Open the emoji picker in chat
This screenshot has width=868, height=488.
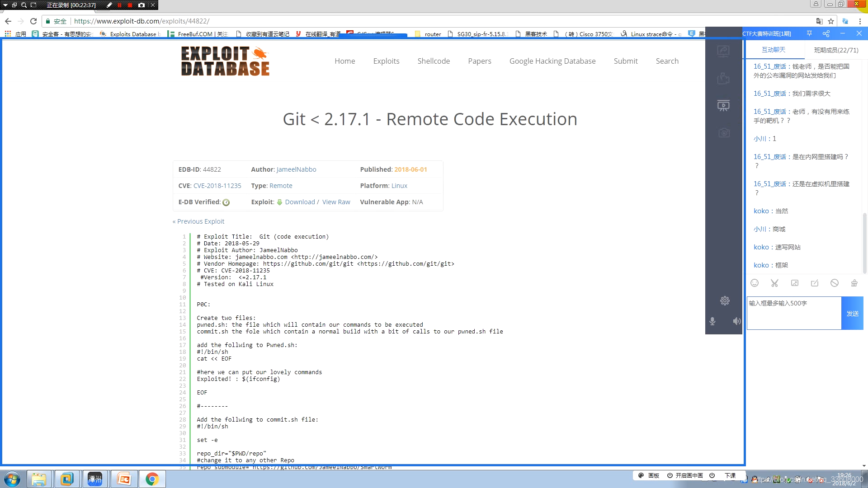click(755, 283)
